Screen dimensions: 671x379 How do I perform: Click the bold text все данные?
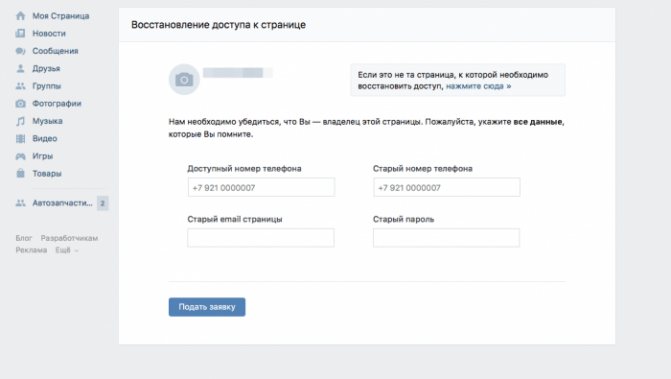538,122
